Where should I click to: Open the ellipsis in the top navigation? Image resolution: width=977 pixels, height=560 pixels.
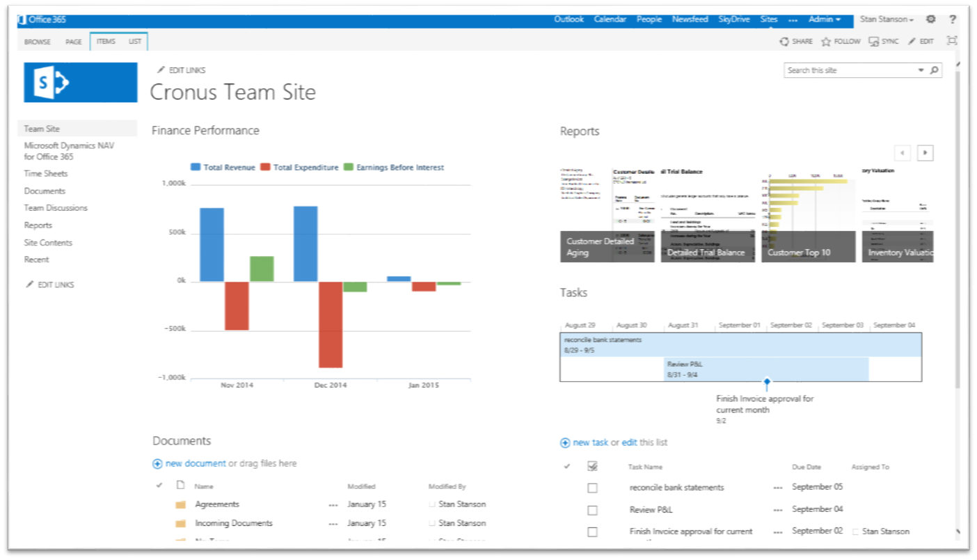point(793,20)
